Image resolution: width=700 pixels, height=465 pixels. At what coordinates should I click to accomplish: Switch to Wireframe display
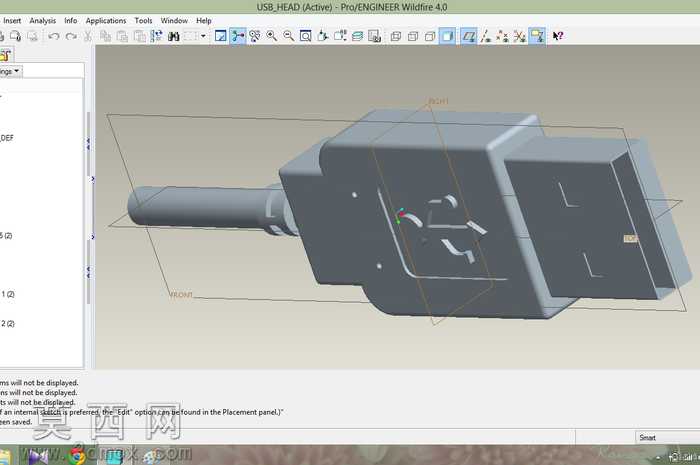396,36
